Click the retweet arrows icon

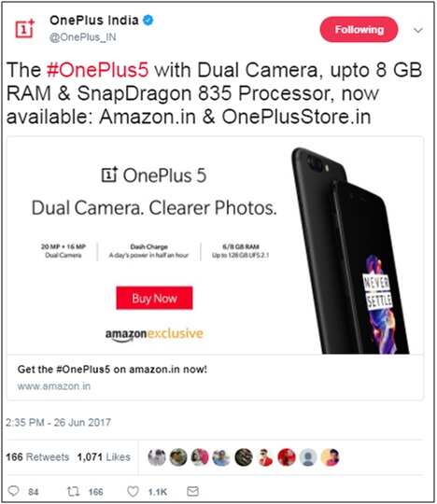(74, 491)
